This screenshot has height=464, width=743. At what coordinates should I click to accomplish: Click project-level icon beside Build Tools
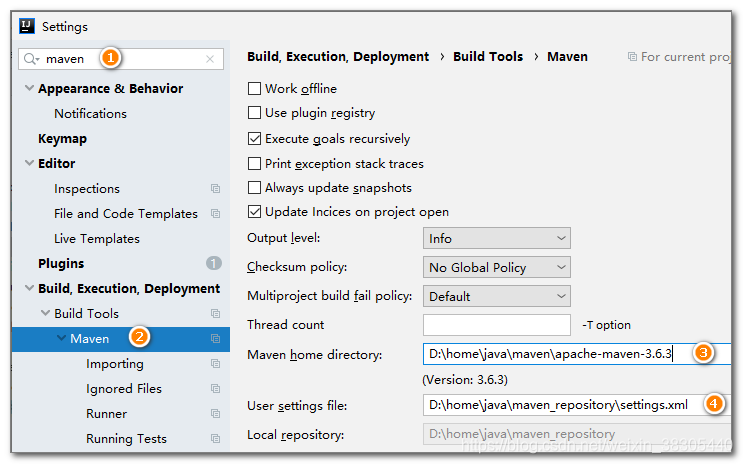tap(216, 314)
